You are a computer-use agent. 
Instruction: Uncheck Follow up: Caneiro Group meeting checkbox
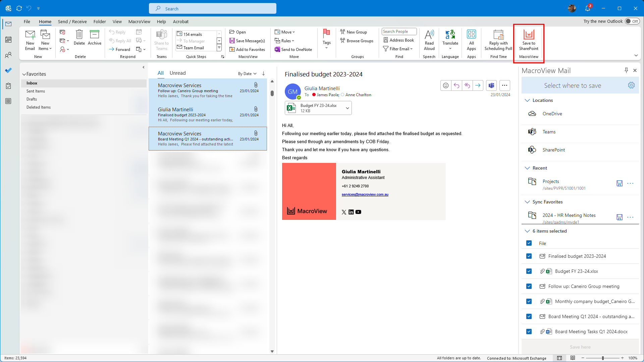coord(529,286)
